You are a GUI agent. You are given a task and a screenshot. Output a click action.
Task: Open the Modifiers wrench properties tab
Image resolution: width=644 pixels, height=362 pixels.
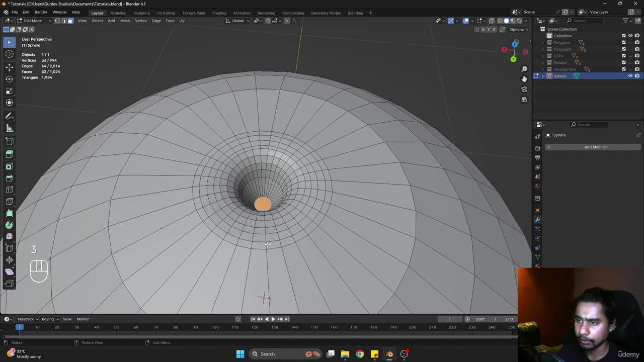[x=537, y=220]
